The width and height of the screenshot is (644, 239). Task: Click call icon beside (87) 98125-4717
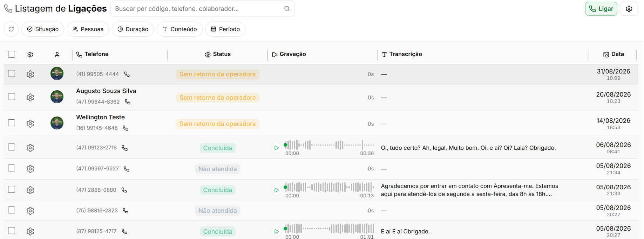coord(124,231)
